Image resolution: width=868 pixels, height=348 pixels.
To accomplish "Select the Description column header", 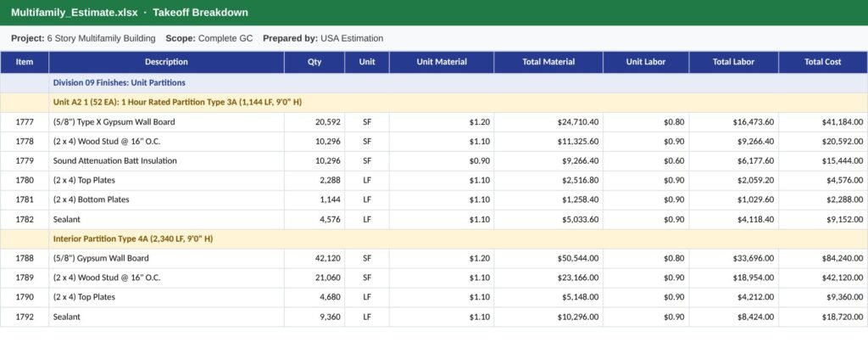I will tap(166, 62).
